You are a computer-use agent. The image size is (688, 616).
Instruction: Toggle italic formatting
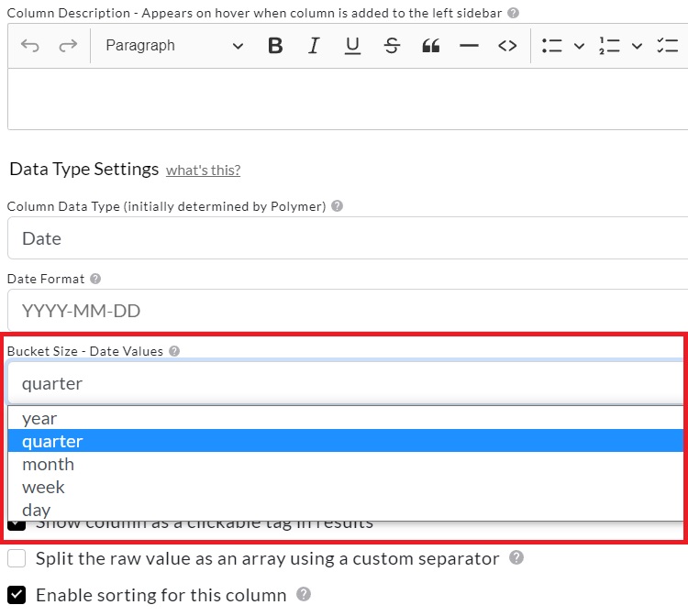[x=314, y=46]
